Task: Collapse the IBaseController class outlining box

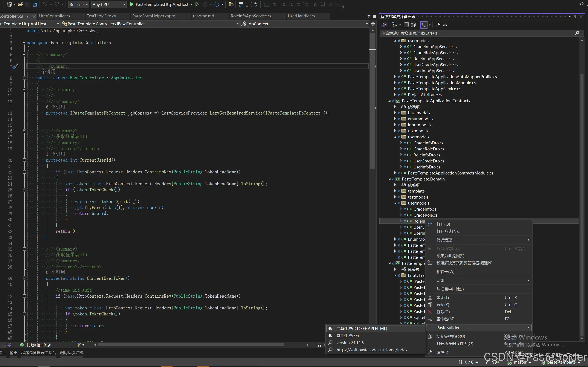Action: pos(24,78)
